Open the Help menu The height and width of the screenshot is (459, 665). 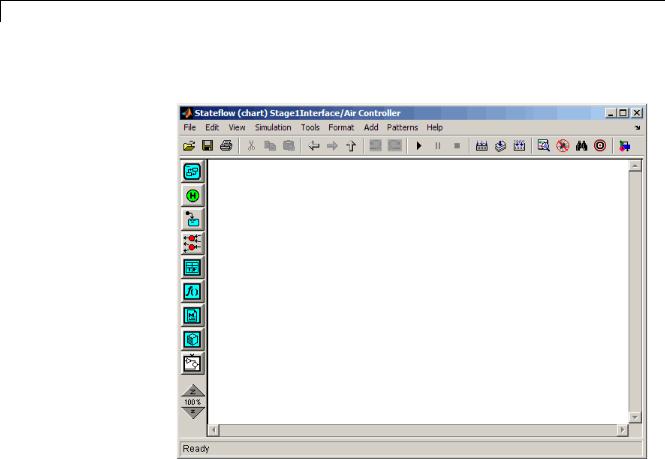(435, 127)
